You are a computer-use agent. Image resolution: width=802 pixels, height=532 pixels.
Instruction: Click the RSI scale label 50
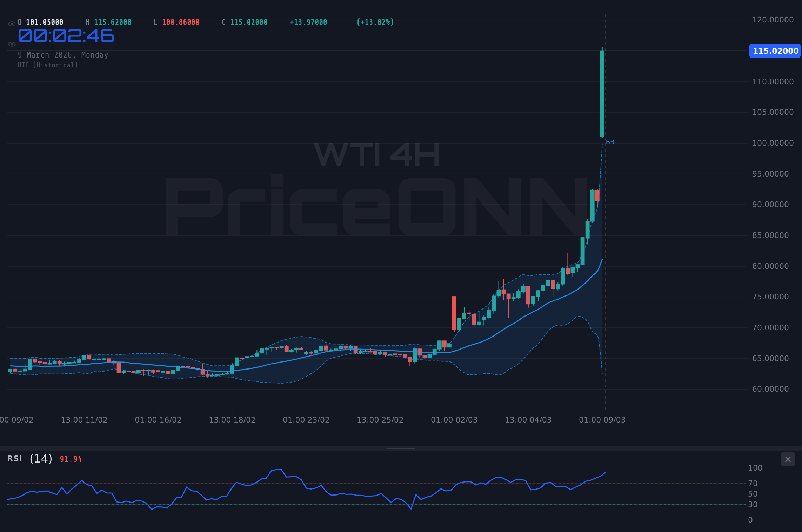tap(753, 494)
